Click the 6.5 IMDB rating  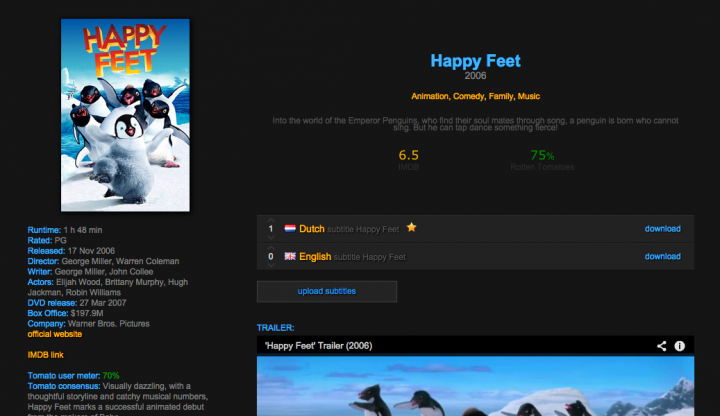[x=409, y=155]
